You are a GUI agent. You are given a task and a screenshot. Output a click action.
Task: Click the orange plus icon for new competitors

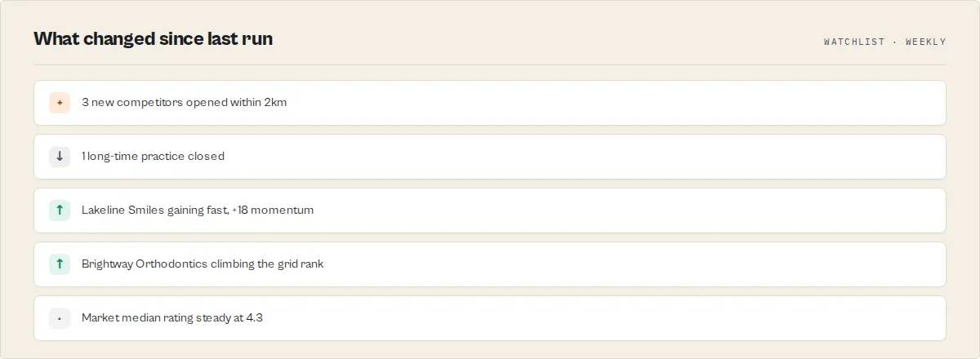[60, 103]
